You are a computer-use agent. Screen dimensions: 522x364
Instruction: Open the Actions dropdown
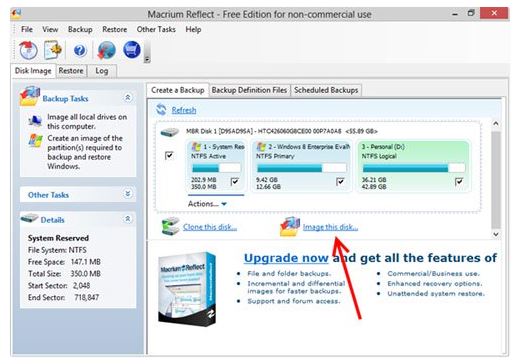pyautogui.click(x=207, y=204)
